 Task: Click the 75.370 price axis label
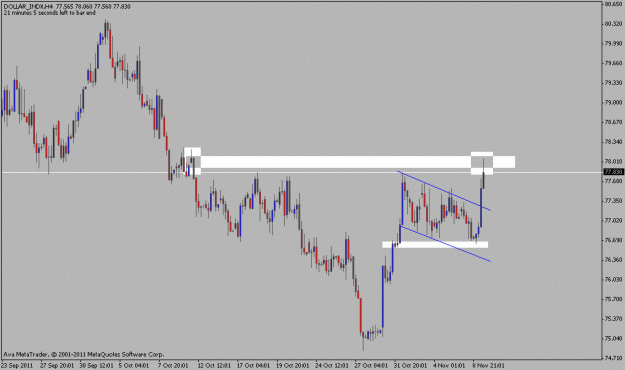coord(614,319)
